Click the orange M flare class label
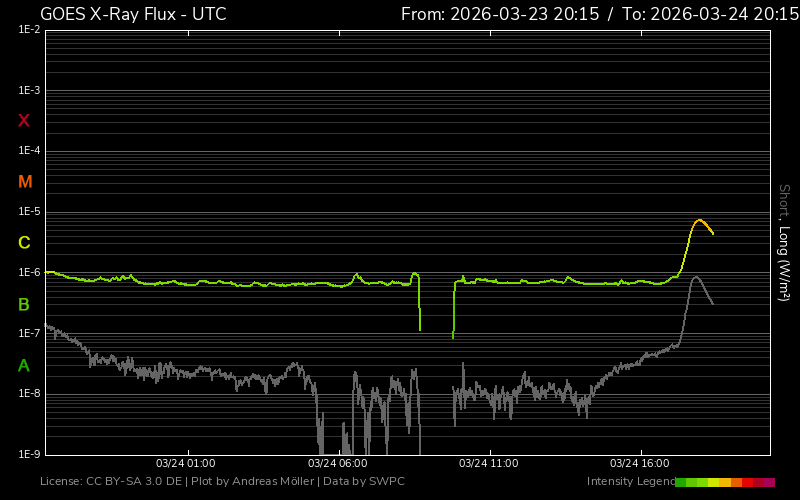This screenshot has width=800, height=500. pyautogui.click(x=25, y=182)
